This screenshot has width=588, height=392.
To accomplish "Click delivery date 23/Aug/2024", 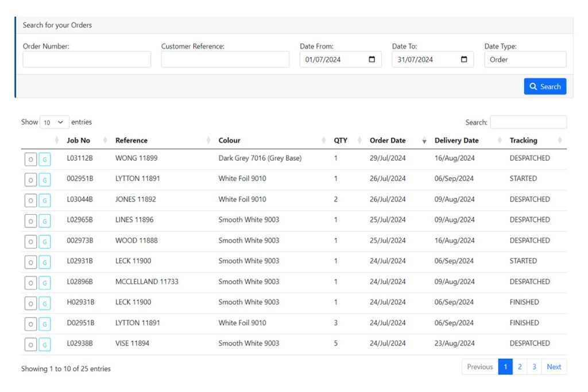I will tap(454, 344).
